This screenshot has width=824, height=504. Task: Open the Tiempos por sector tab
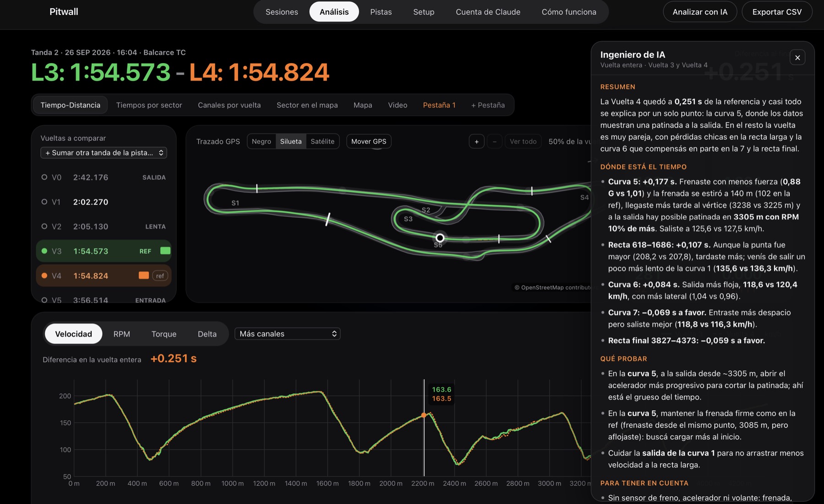[149, 105]
